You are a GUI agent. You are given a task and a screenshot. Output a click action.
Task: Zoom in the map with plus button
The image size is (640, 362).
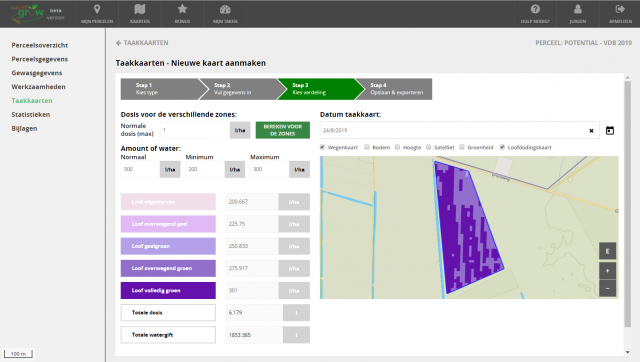(607, 271)
